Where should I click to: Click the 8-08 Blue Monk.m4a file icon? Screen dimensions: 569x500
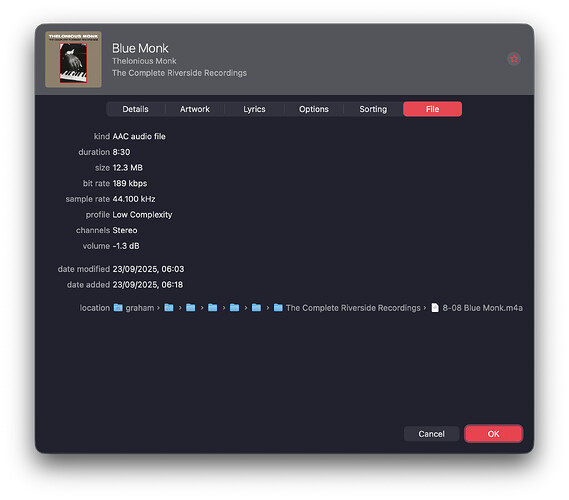click(x=435, y=308)
